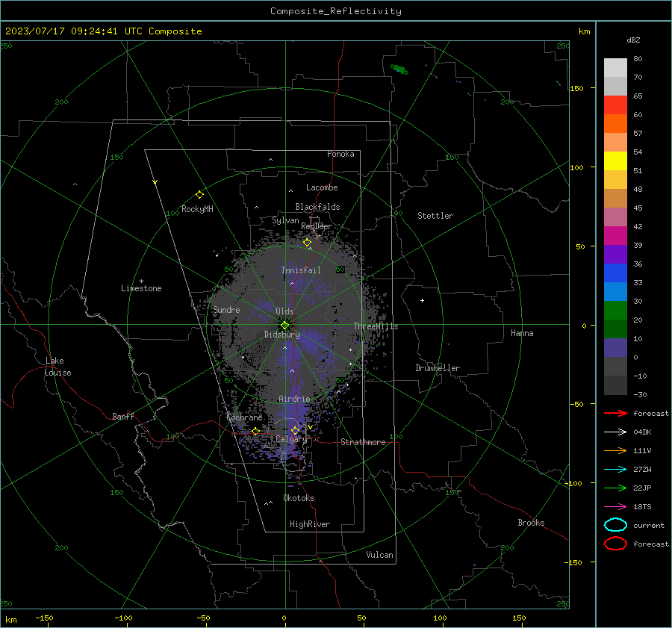Click the Lake Louise label
The image size is (672, 628).
point(57,367)
